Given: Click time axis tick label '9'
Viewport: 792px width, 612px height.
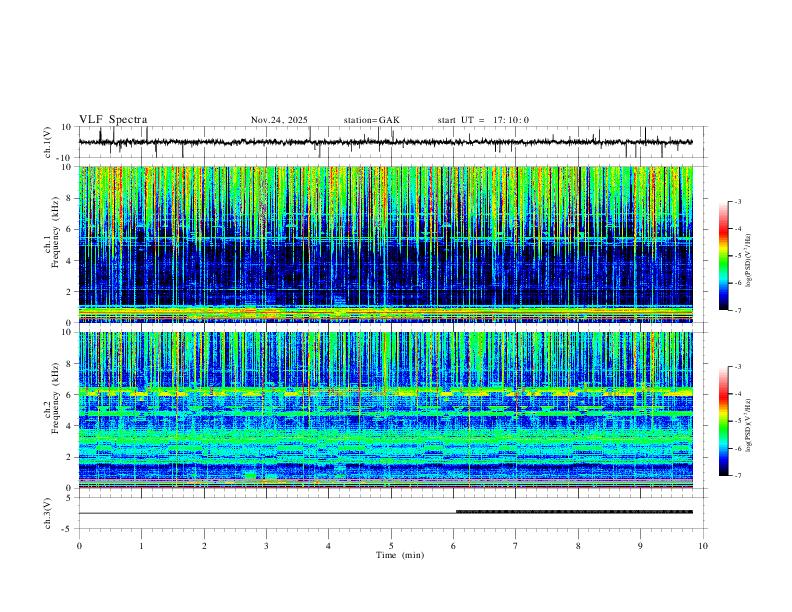Looking at the screenshot, I should 640,546.
